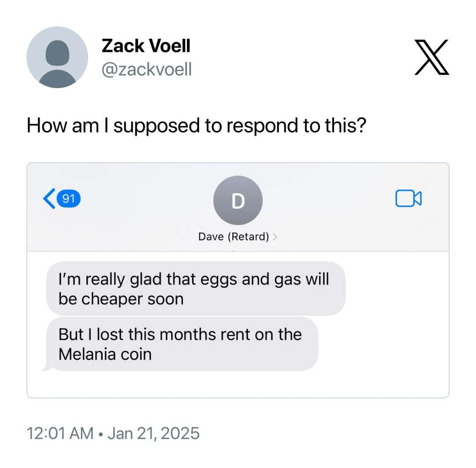Click the tweet timestamp 12:01 AM
The height and width of the screenshot is (468, 476).
pos(62,433)
